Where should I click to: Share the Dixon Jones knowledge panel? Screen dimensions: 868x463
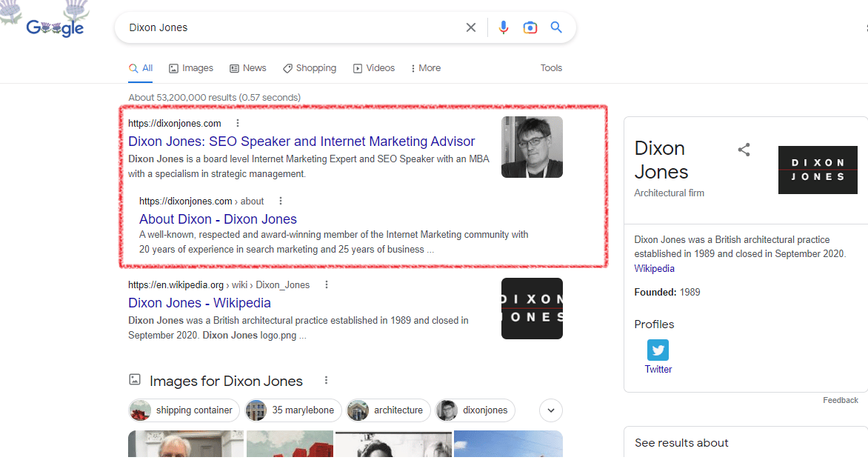[x=744, y=150]
